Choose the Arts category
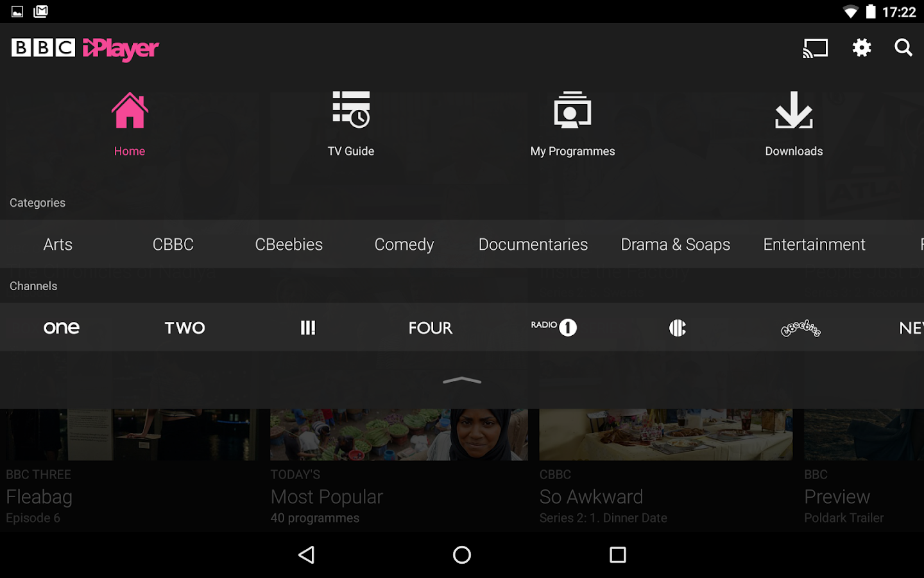The width and height of the screenshot is (924, 578). click(58, 244)
